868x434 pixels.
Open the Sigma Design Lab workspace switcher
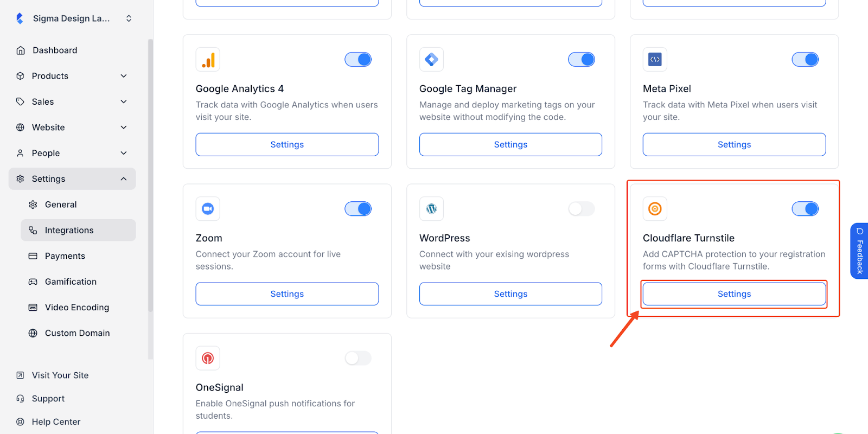coord(129,18)
